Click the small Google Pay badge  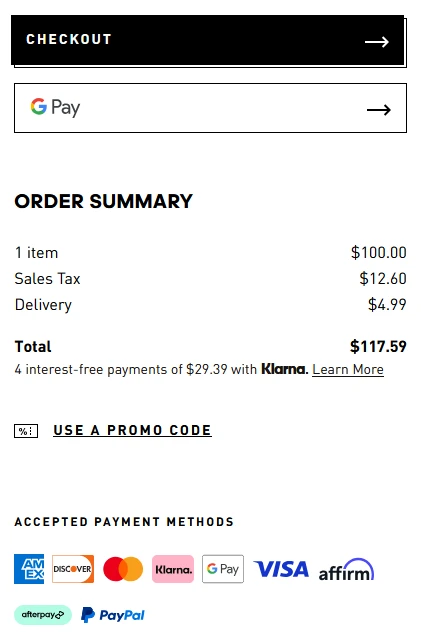click(223, 569)
